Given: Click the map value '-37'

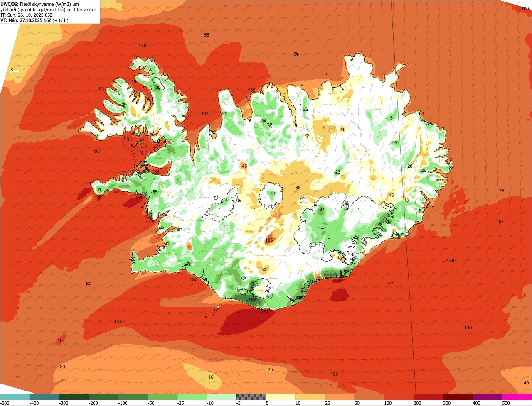Looking at the screenshot, I should pos(321,210).
